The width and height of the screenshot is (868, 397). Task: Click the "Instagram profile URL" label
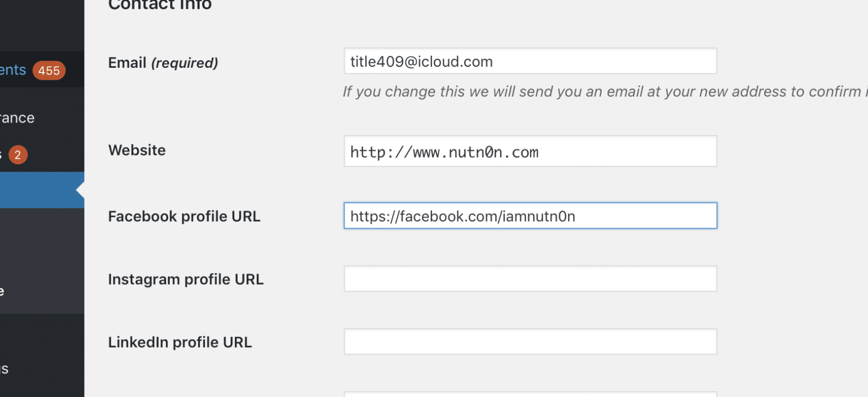186,279
